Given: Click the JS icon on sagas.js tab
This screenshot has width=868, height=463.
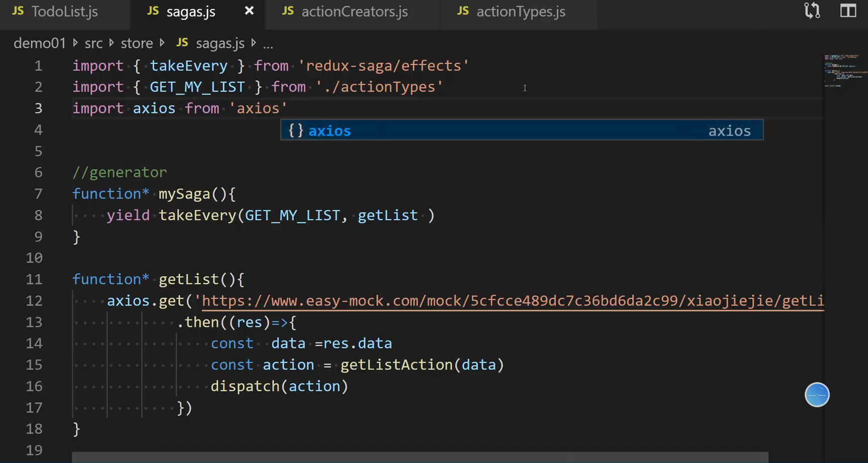Looking at the screenshot, I should click(153, 11).
